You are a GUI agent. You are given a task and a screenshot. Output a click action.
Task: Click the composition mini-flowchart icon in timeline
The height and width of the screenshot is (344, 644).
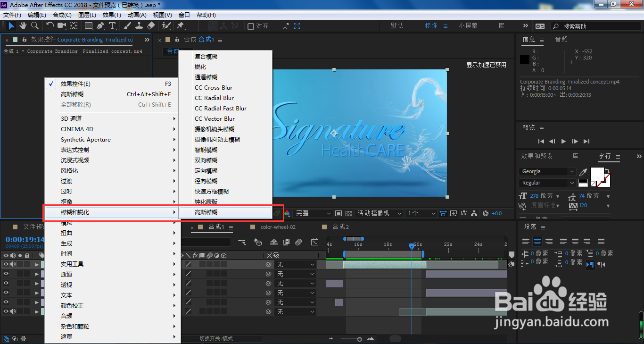pos(242,242)
